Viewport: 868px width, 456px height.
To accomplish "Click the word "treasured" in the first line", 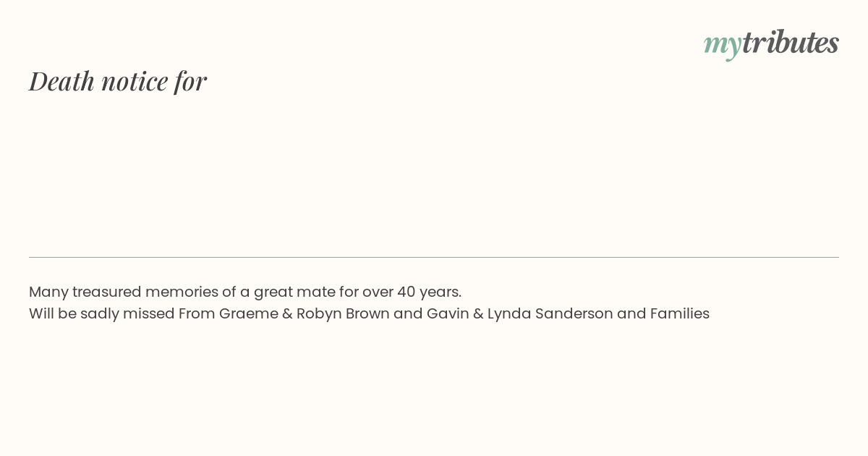I will coord(107,292).
